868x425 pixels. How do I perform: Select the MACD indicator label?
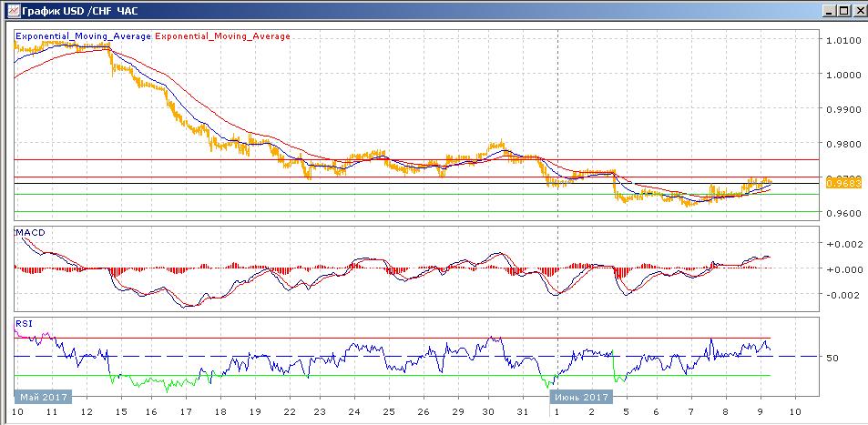30,233
